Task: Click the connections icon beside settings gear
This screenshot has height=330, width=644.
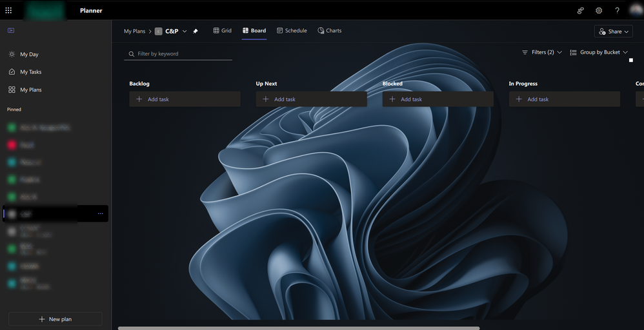Action: tap(580, 11)
